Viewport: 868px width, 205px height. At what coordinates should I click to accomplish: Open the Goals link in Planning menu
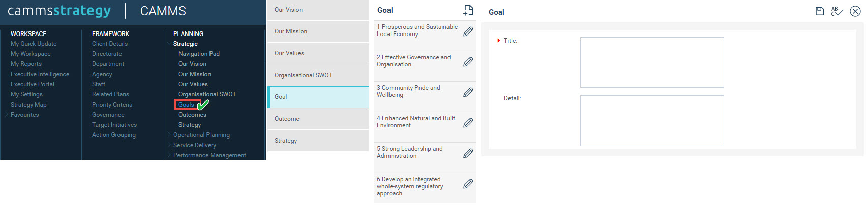coord(186,105)
